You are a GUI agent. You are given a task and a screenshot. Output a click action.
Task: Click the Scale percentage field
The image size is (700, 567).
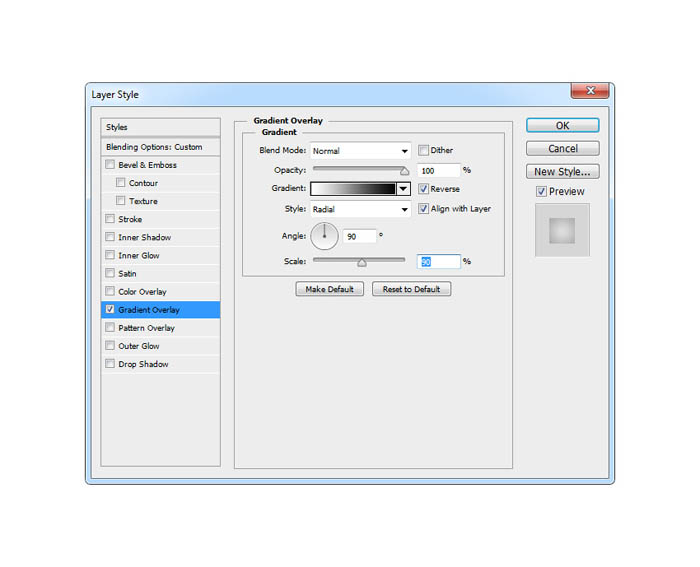click(438, 262)
